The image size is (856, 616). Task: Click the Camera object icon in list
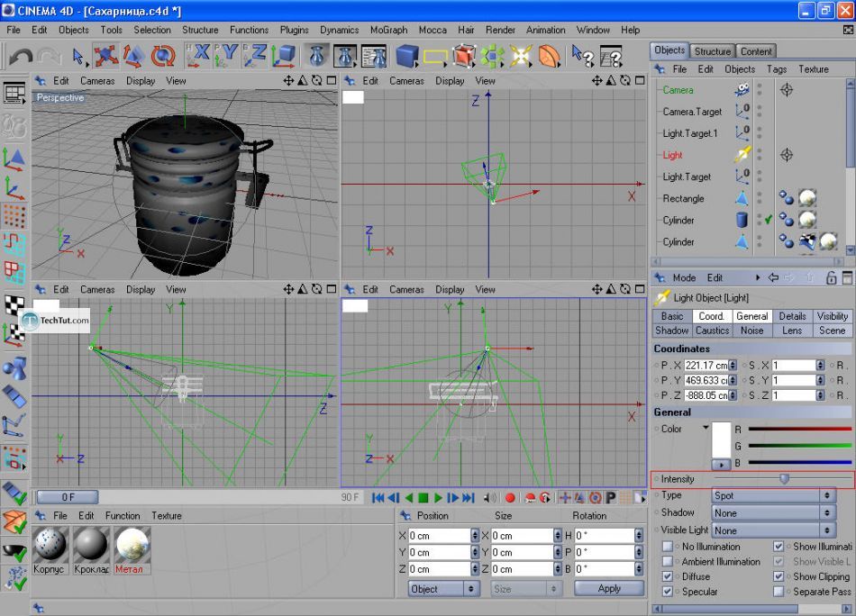pyautogui.click(x=742, y=90)
